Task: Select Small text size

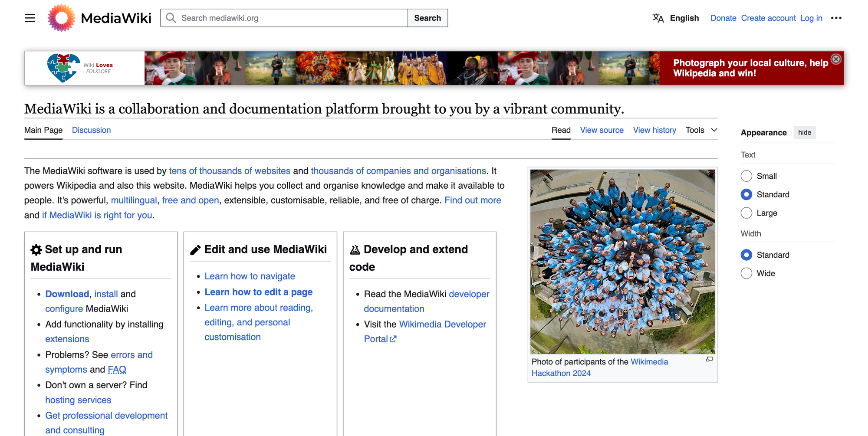Action: coord(746,176)
